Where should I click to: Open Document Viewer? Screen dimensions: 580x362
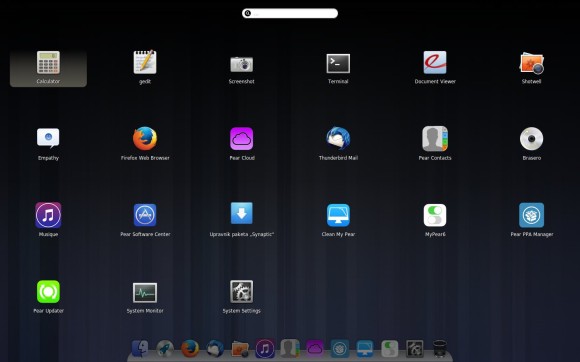tap(435, 62)
